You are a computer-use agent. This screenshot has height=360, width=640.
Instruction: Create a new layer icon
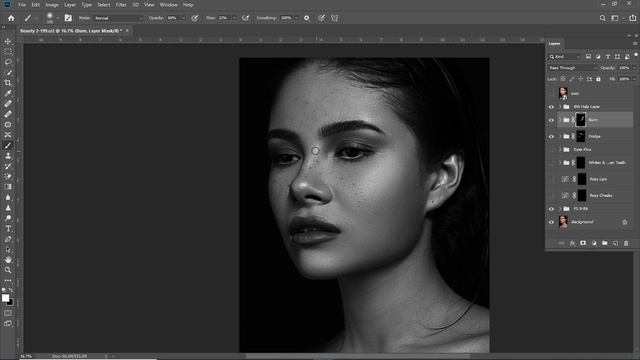pos(616,243)
